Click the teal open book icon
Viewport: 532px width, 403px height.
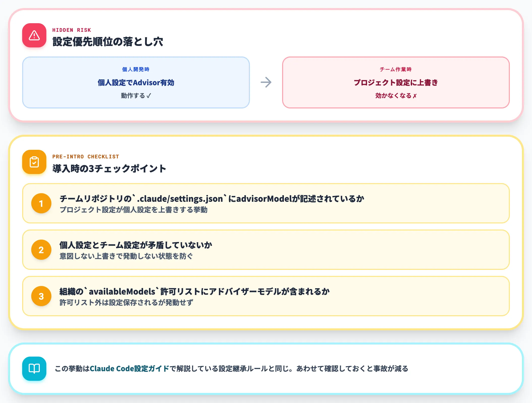tap(34, 368)
